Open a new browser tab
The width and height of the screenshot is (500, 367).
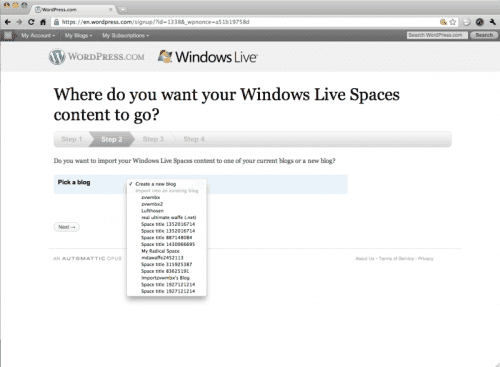pos(123,9)
